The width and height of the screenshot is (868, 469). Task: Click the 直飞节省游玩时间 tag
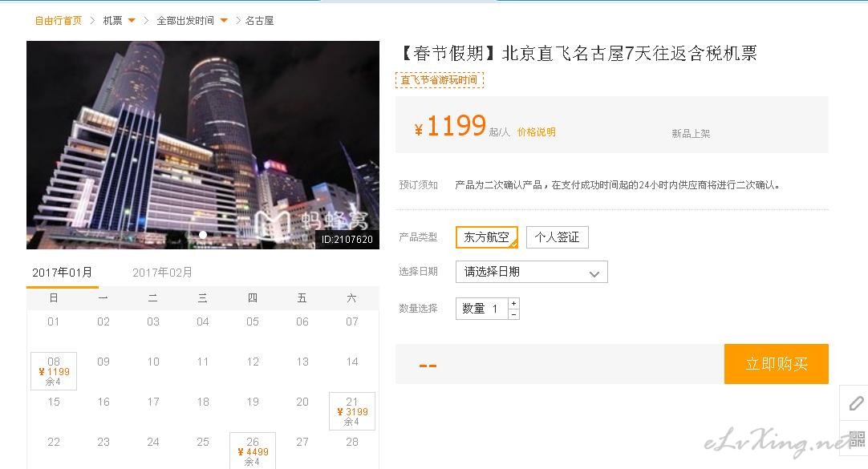(440, 80)
